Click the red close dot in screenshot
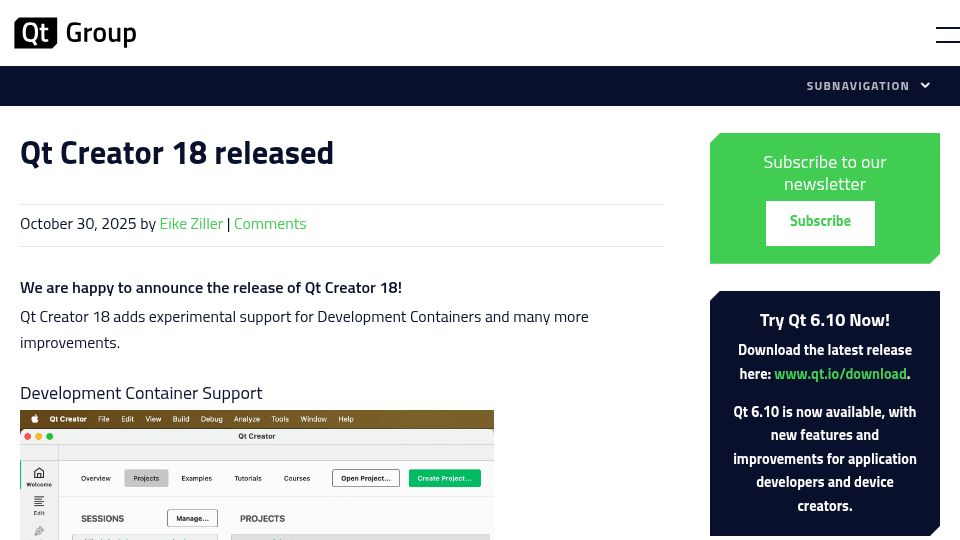This screenshot has width=960, height=540. click(x=28, y=437)
